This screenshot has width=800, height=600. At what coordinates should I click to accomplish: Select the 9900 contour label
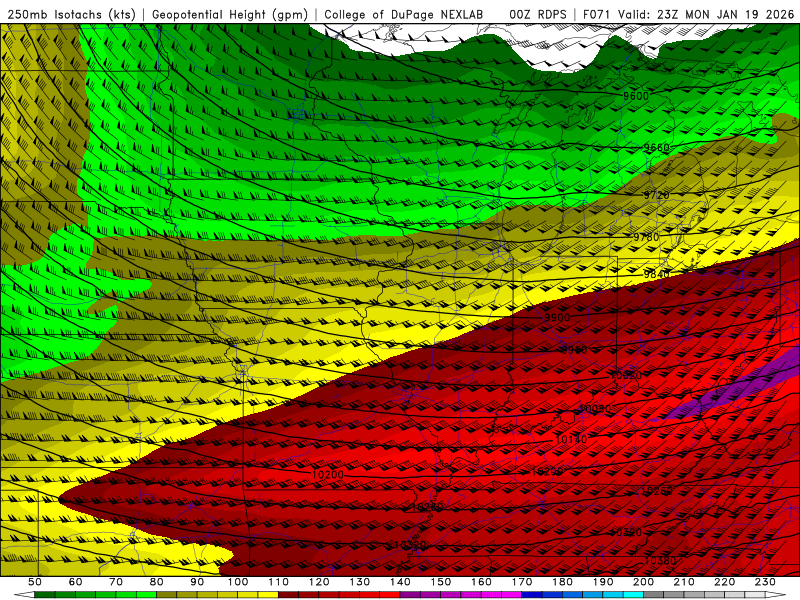(557, 317)
